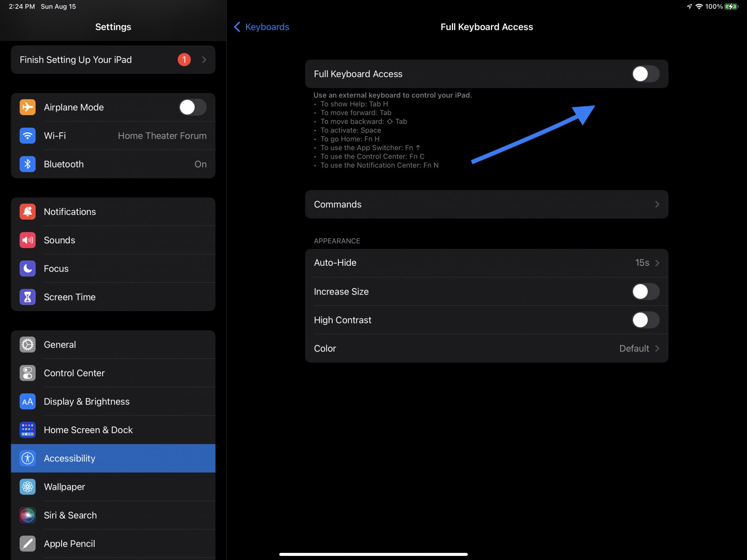Tap the red notification badge
The height and width of the screenshot is (560, 747).
coord(184,60)
